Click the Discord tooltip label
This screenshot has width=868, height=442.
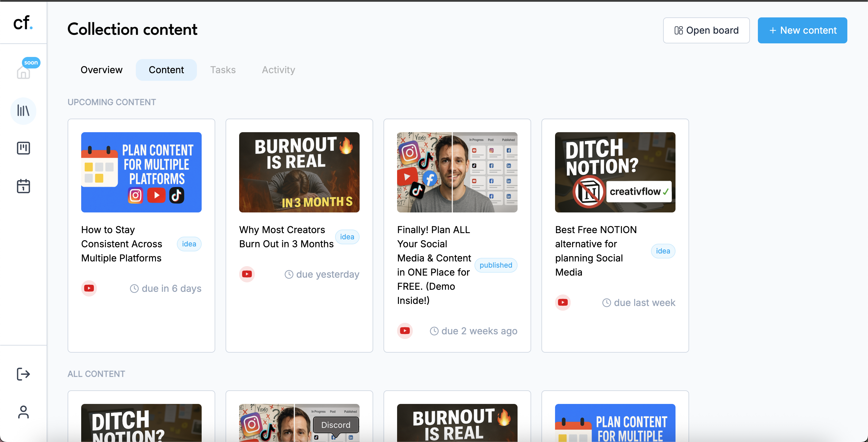coord(336,425)
